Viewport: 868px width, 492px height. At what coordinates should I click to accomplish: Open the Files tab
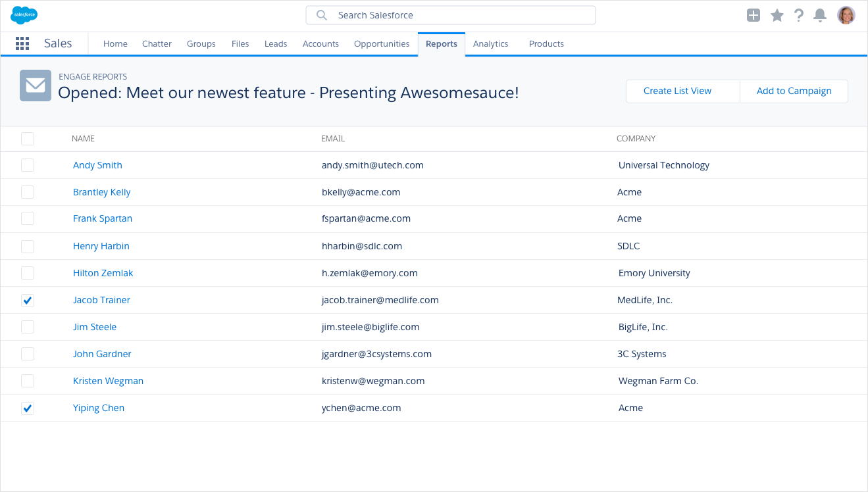240,44
